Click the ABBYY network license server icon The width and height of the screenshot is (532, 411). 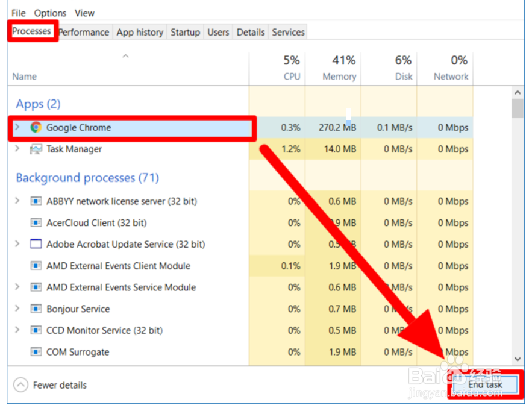tap(36, 201)
